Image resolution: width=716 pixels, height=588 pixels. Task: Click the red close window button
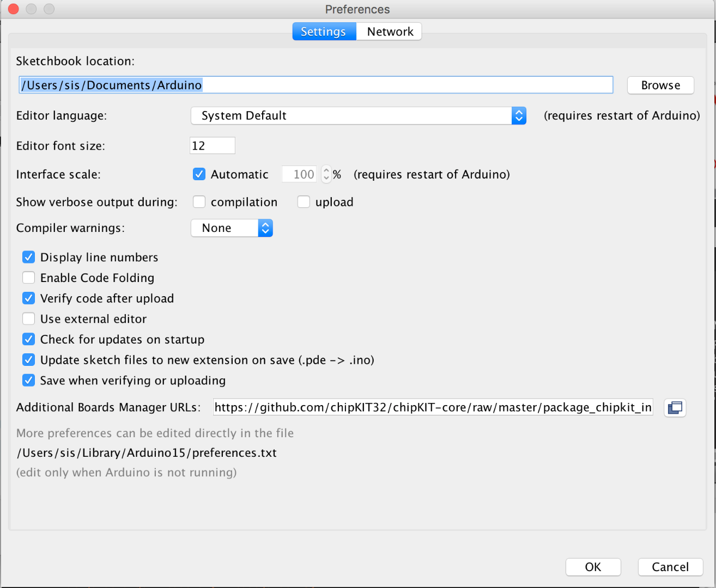(14, 9)
